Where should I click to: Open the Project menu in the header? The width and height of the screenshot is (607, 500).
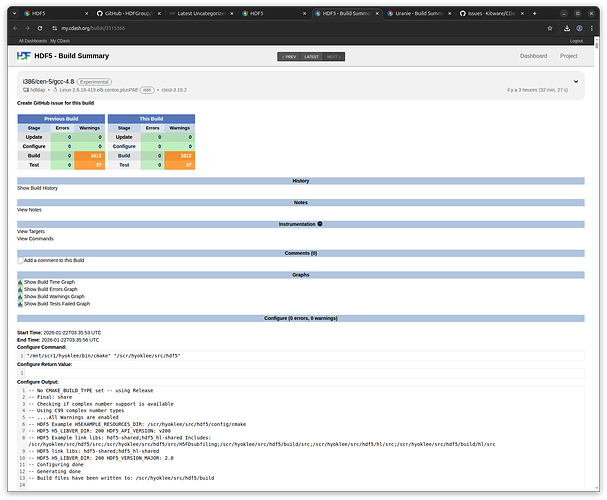(x=569, y=56)
